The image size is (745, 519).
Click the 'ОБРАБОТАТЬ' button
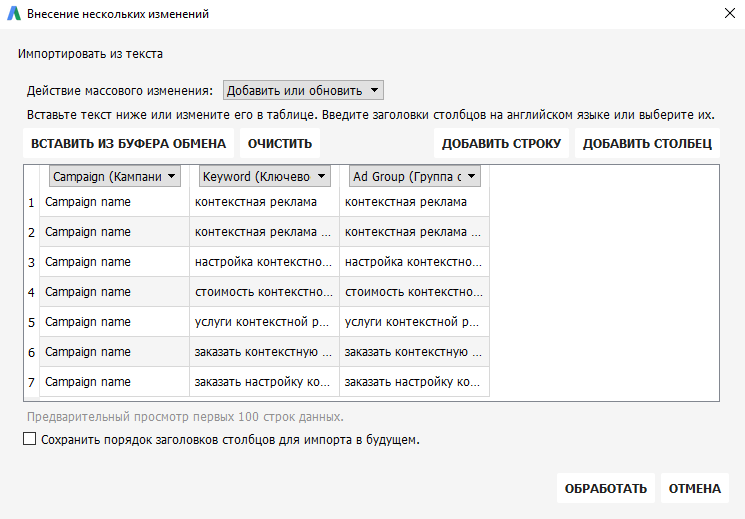(x=606, y=488)
